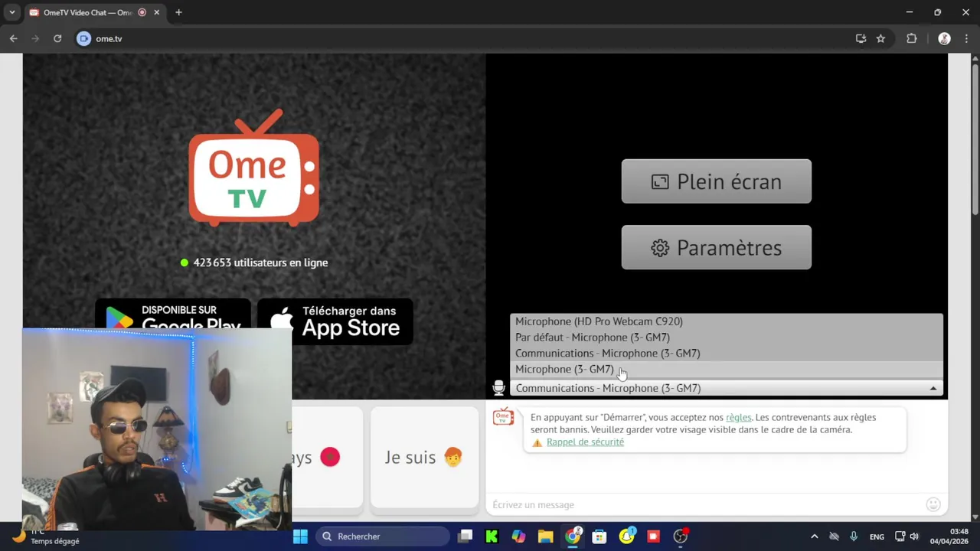The height and width of the screenshot is (551, 980).
Task: Click the microphone in-use tray icon
Action: pos(854,536)
